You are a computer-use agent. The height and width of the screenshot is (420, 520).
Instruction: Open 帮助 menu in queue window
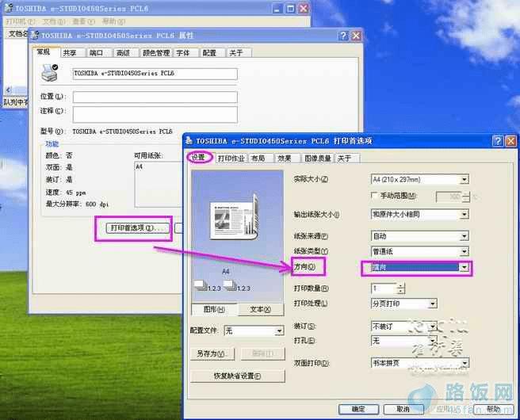click(x=113, y=21)
